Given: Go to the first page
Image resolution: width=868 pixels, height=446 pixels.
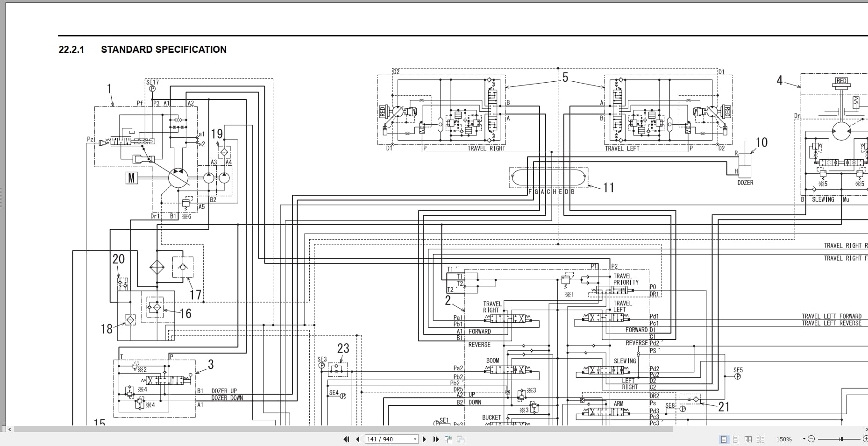Looking at the screenshot, I should (346, 439).
